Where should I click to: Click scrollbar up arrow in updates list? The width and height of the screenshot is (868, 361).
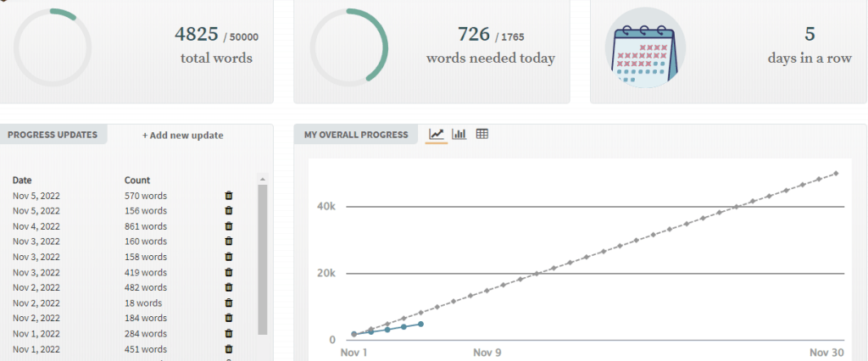coord(263,180)
